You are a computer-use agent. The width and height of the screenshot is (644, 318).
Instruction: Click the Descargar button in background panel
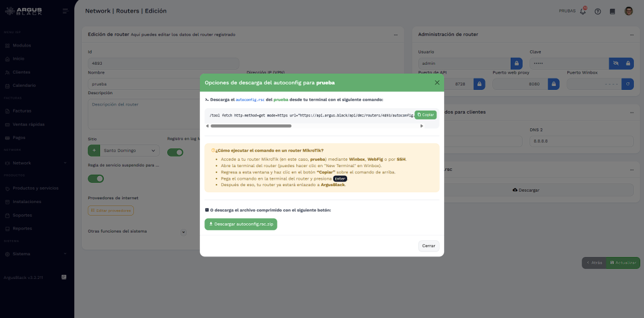(x=526, y=190)
